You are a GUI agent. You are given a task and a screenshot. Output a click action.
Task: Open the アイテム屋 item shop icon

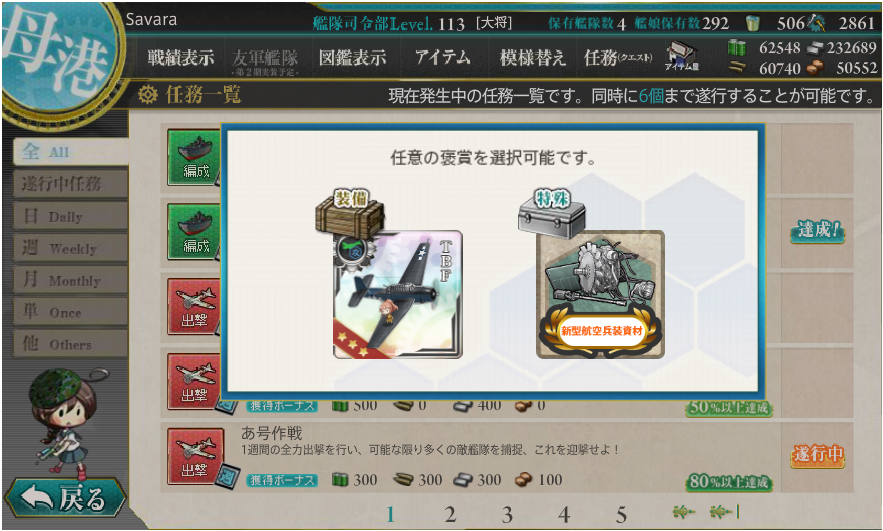click(x=681, y=57)
